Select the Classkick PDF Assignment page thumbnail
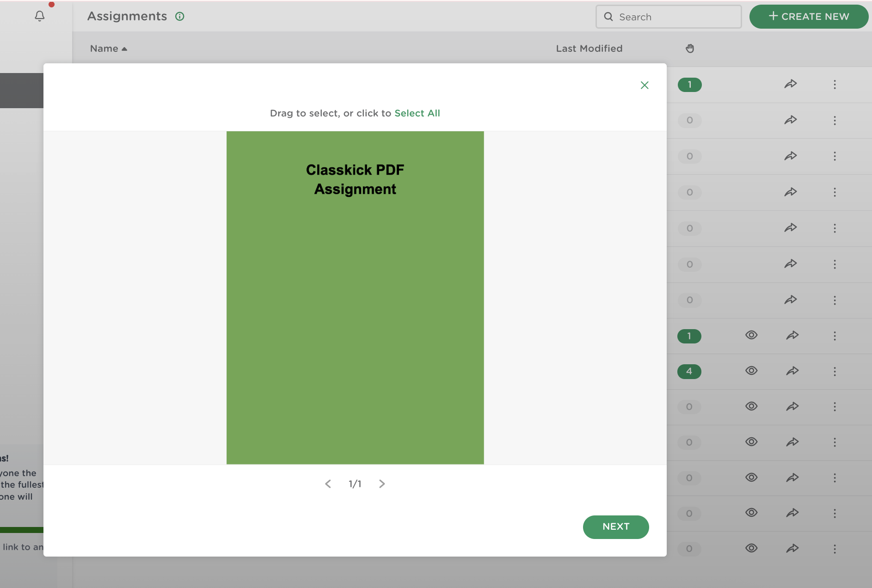 point(355,298)
